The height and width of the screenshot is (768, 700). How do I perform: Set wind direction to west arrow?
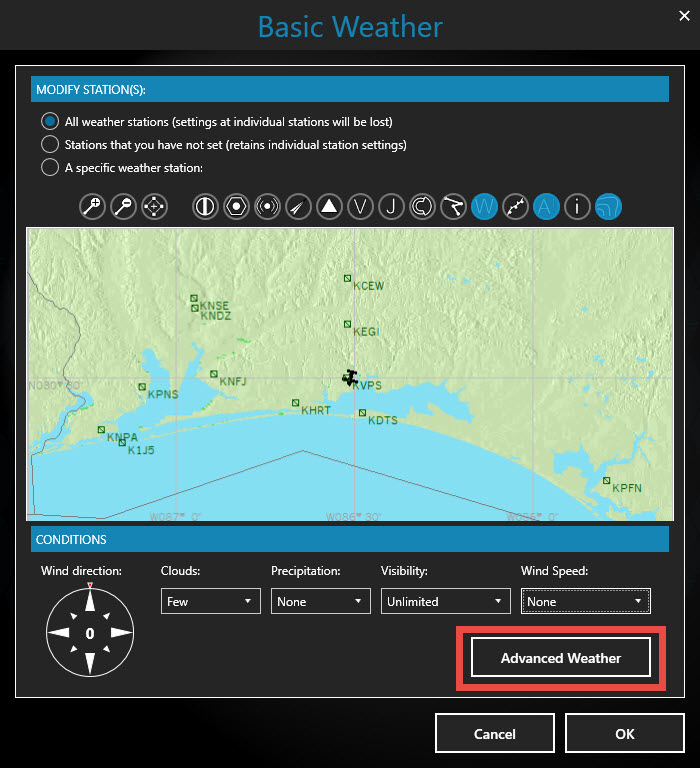point(58,632)
